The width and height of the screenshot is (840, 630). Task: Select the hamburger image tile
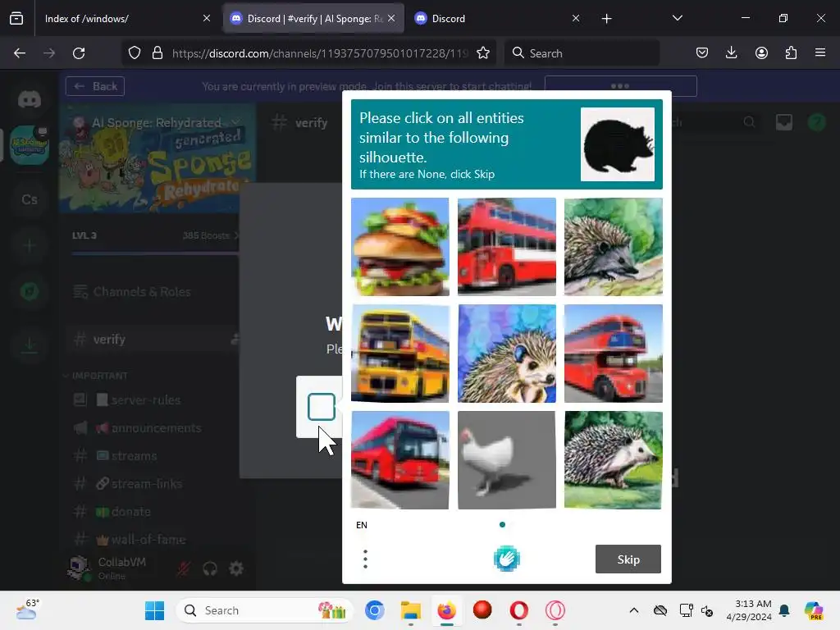[x=399, y=247]
